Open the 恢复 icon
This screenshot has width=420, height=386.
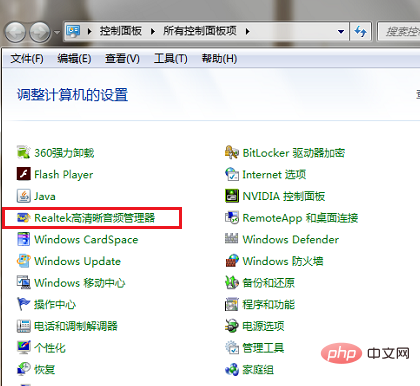[24, 369]
